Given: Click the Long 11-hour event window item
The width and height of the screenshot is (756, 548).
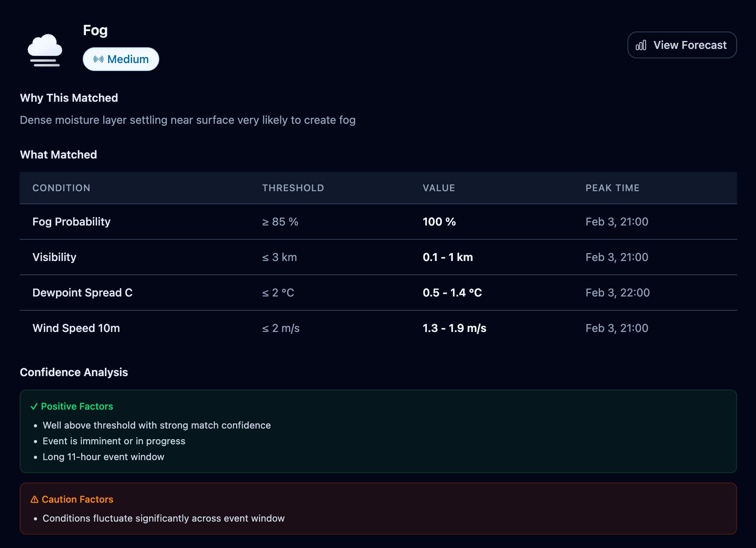Looking at the screenshot, I should point(103,457).
